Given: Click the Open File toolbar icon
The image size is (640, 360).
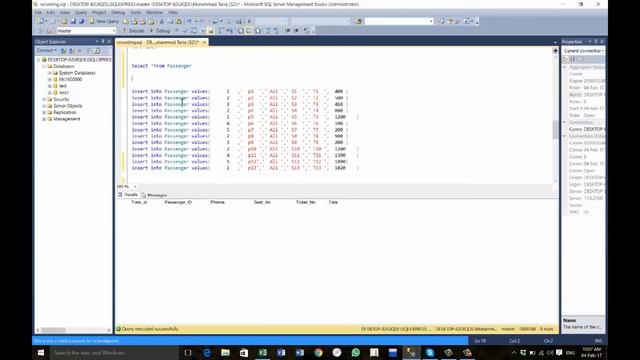Looking at the screenshot, I should tap(64, 21).
